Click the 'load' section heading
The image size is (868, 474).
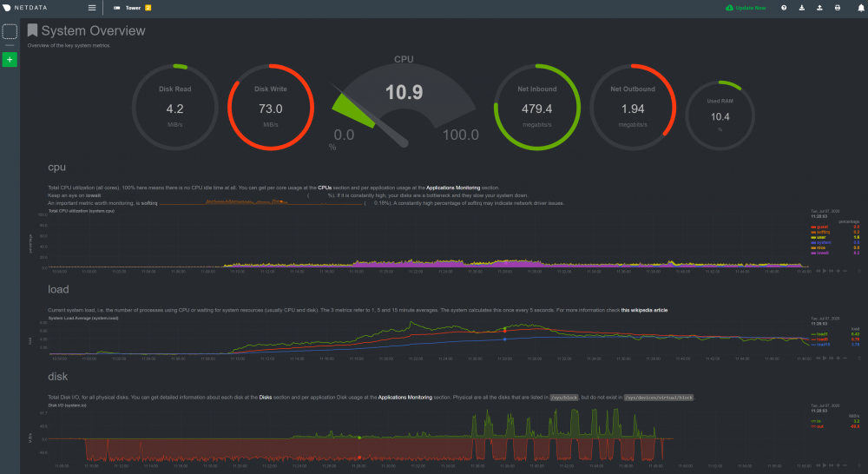pyautogui.click(x=58, y=290)
